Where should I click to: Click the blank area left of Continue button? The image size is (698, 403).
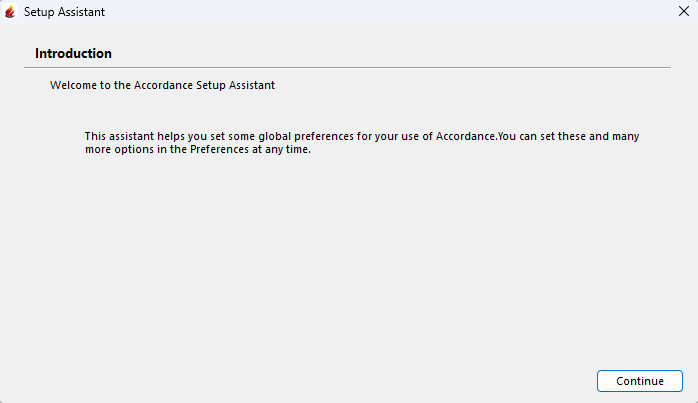point(400,381)
